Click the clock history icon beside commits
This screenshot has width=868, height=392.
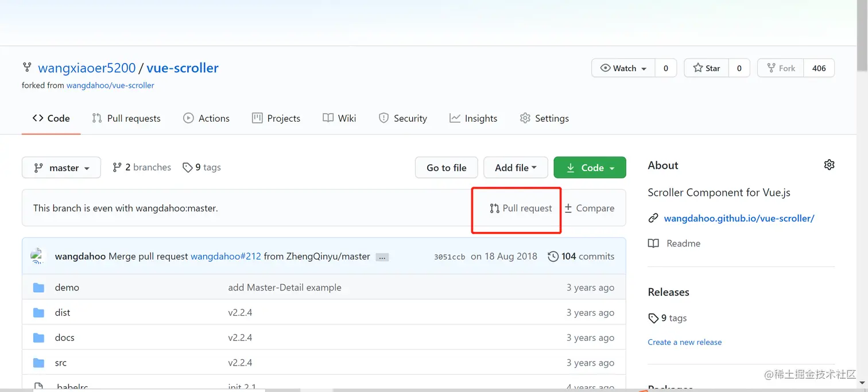coord(553,257)
